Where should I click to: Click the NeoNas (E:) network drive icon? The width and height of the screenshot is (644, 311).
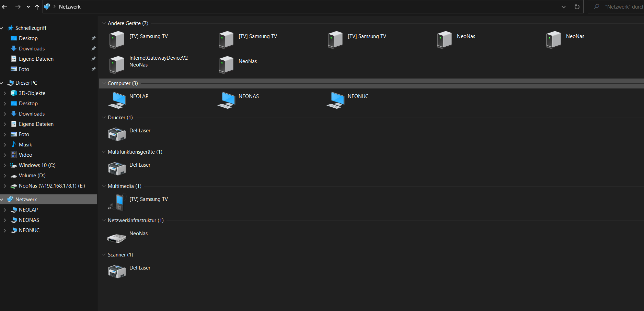tap(14, 186)
